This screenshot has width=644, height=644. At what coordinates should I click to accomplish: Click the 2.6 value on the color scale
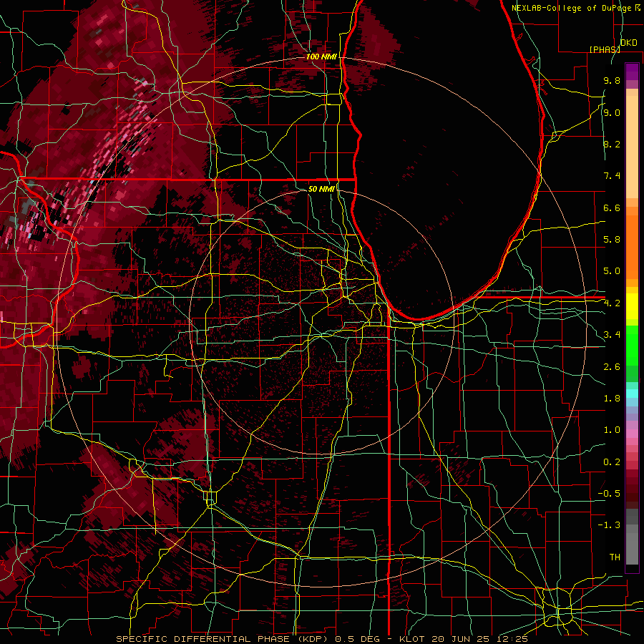612,367
